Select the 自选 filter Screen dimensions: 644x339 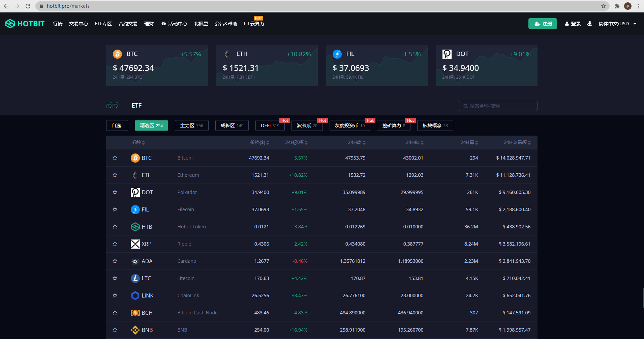click(117, 125)
